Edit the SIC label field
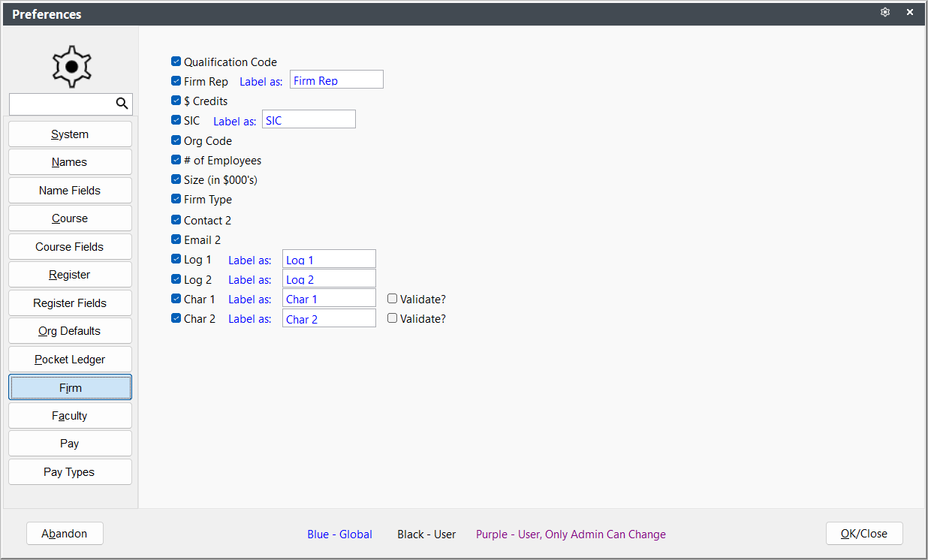Viewport: 928px width, 560px height. pos(309,119)
